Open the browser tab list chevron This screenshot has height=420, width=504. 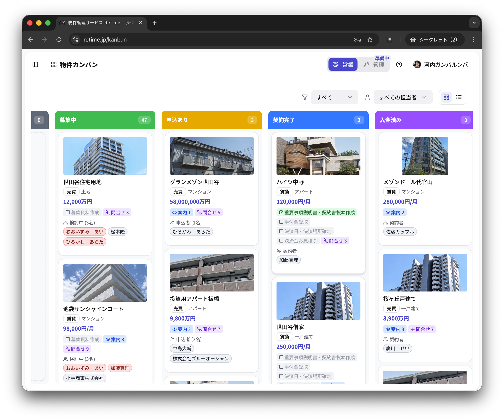pos(474,23)
